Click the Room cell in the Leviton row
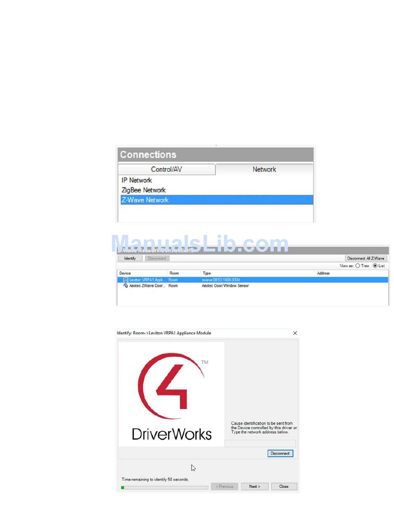 coord(173,280)
